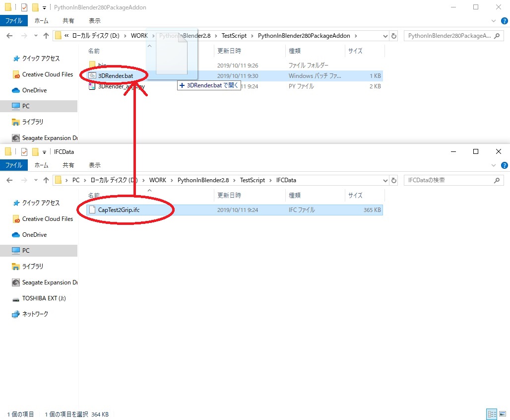The height and width of the screenshot is (420, 510).
Task: Open Help in the IFCData window
Action: click(504, 165)
